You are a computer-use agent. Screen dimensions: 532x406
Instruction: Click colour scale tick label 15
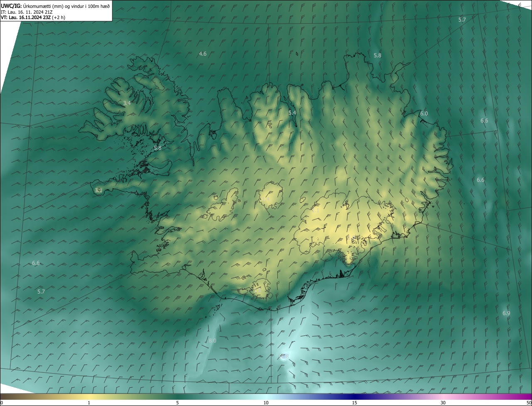355,403
